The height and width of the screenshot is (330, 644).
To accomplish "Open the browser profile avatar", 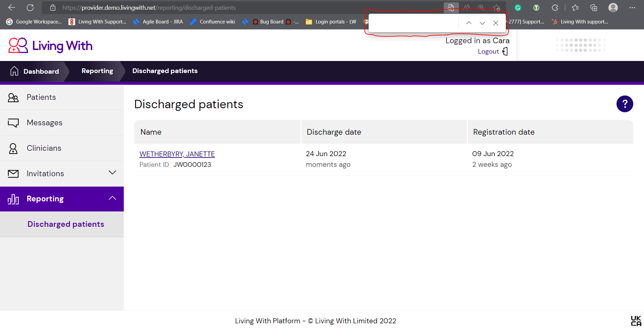I will coord(613,7).
